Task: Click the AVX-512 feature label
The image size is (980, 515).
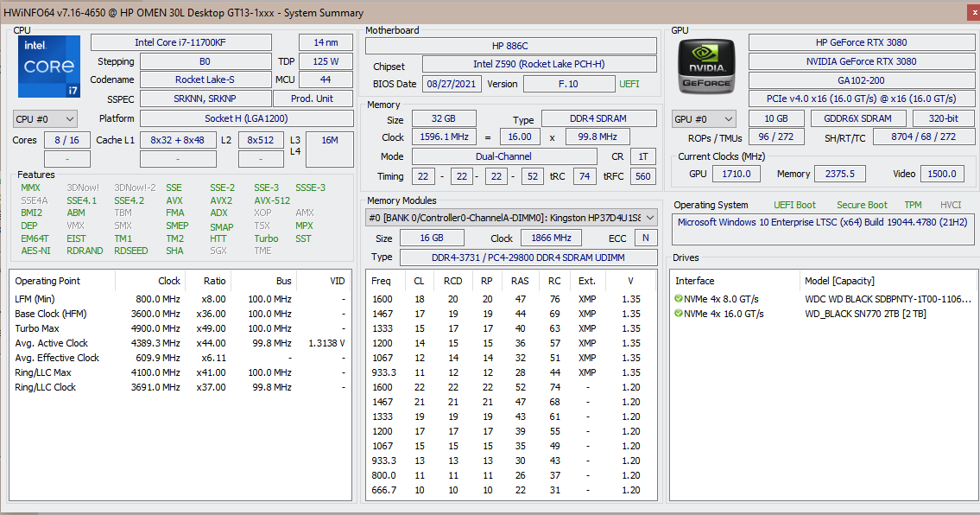Action: click(272, 200)
